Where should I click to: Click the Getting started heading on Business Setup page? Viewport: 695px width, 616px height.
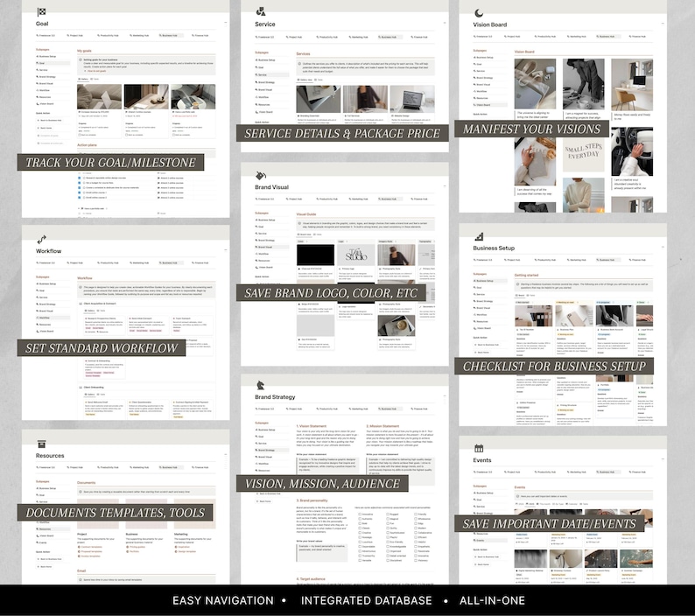[x=526, y=276]
